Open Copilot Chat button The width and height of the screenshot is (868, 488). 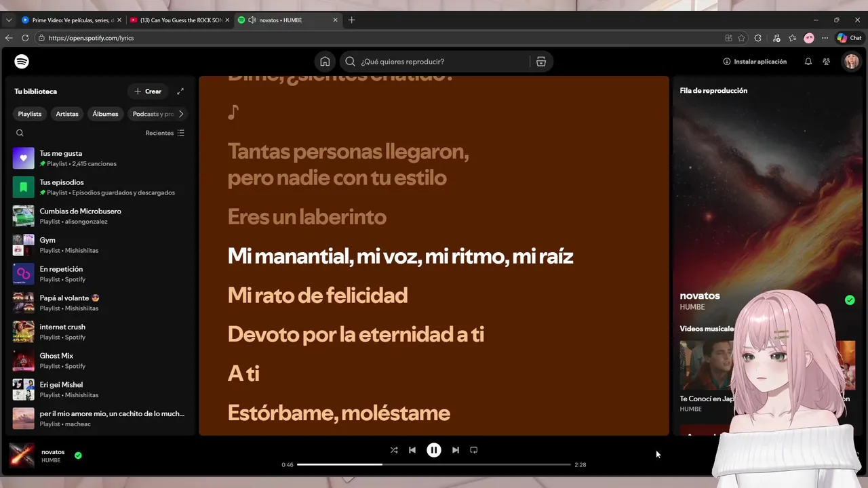849,38
